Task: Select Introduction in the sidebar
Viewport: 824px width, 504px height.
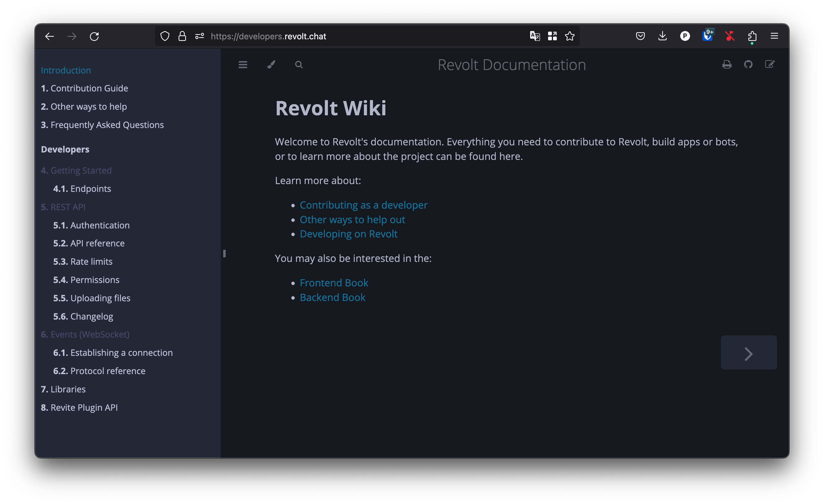Action: click(x=66, y=70)
